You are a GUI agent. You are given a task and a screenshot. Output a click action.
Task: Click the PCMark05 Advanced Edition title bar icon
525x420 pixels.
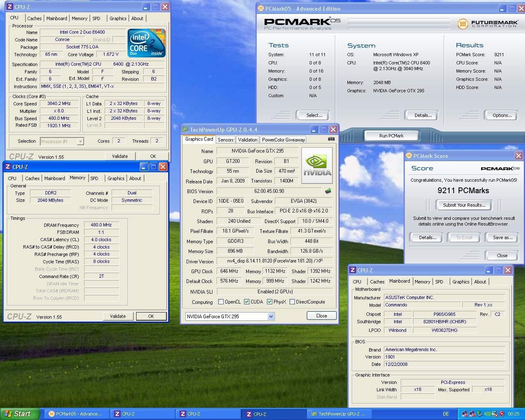[260, 8]
